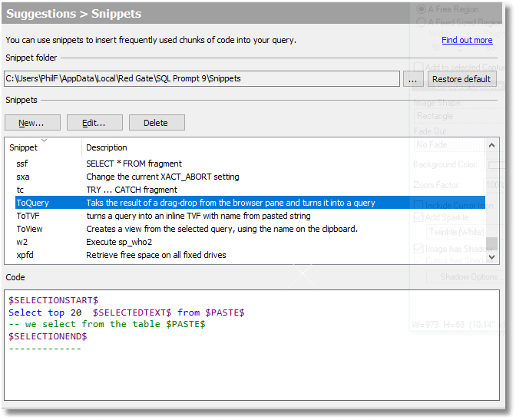Click the ToTVF inline TVF description
Screen dimensions: 516x420
(198, 216)
